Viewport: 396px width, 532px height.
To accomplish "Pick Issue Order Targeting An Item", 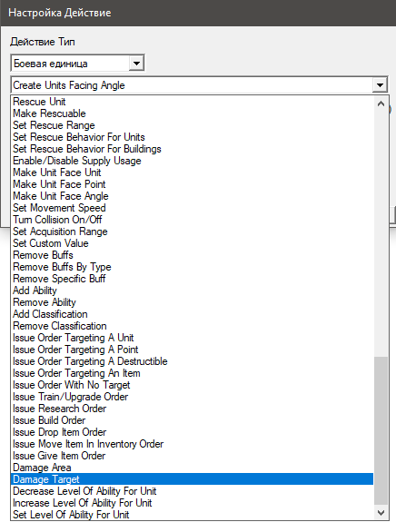I will click(192, 373).
